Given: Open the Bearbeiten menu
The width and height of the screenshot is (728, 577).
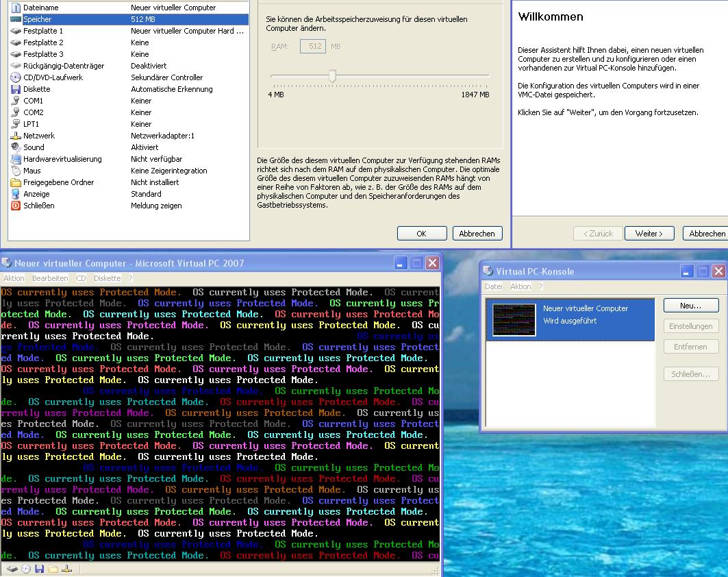Looking at the screenshot, I should [50, 278].
